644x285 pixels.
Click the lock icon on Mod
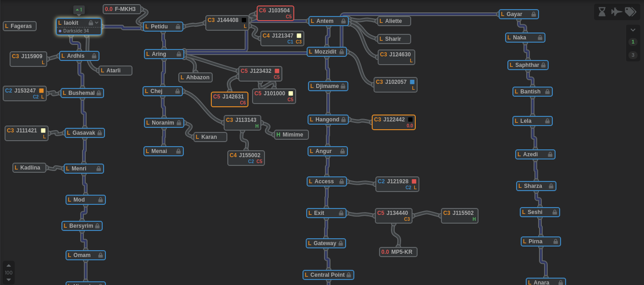[100, 200]
